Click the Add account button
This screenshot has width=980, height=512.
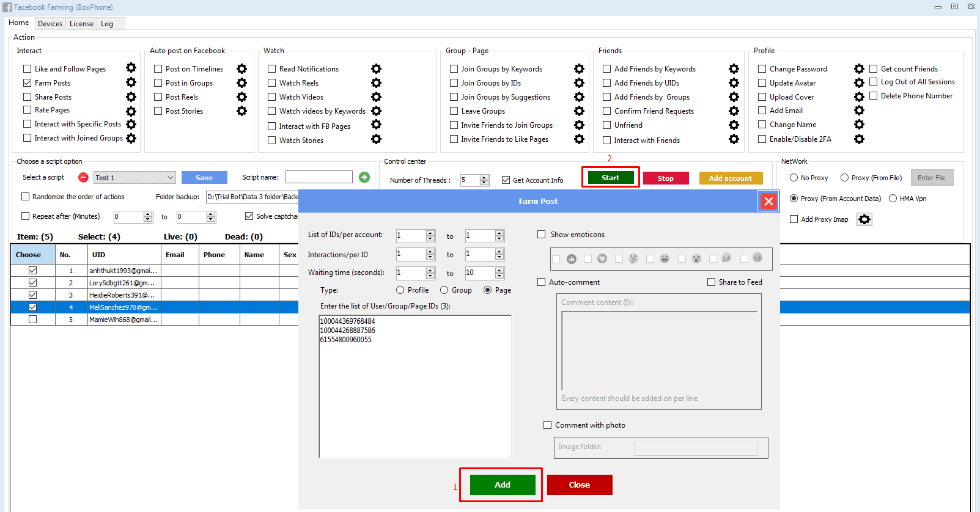[731, 178]
